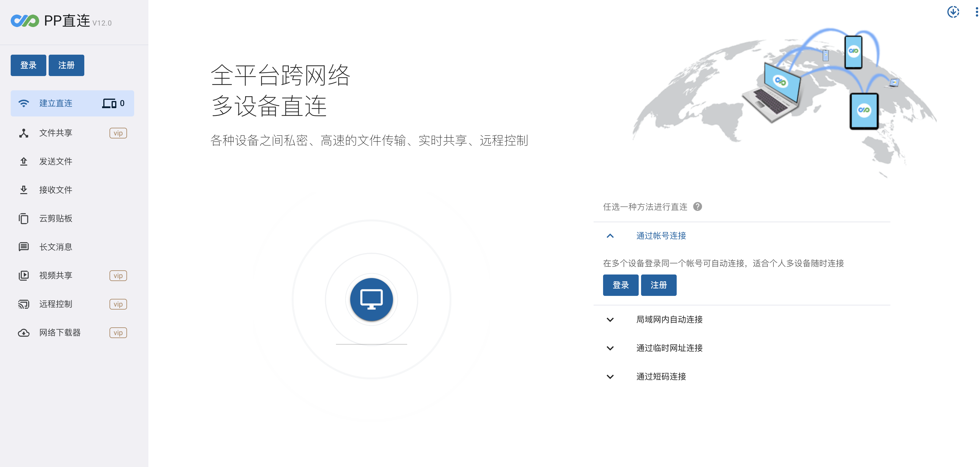Click the 通过临时网址连接 section title
Viewport: 980px width, 467px height.
(670, 348)
